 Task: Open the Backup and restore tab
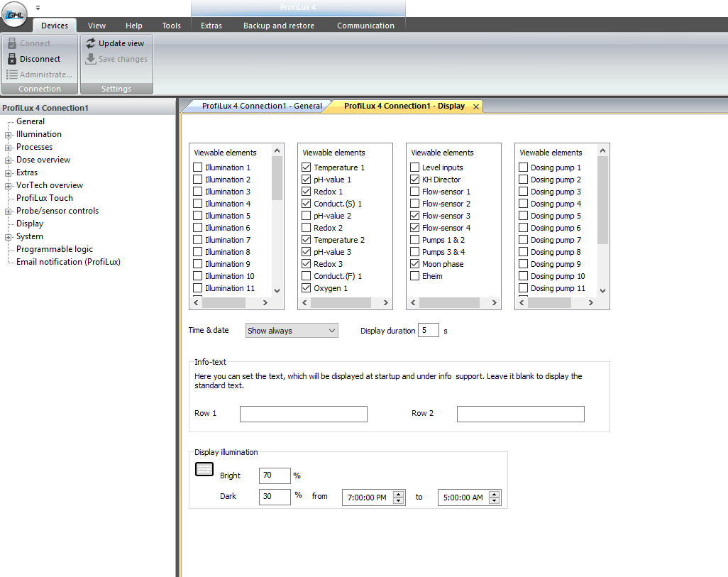click(x=279, y=26)
